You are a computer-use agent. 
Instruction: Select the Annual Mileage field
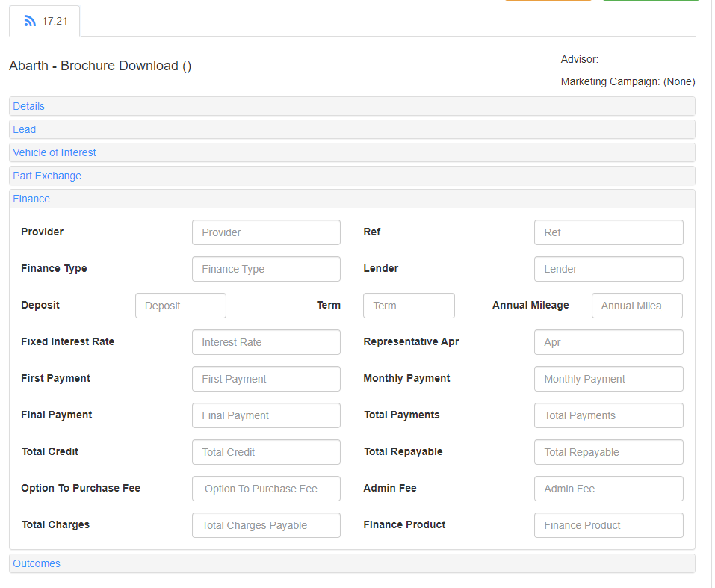pos(637,306)
